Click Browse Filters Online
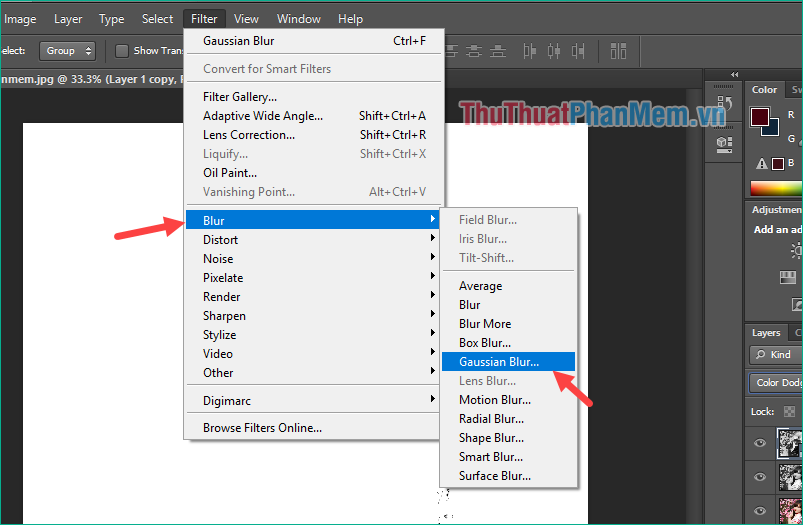The height and width of the screenshot is (525, 803). point(311,428)
